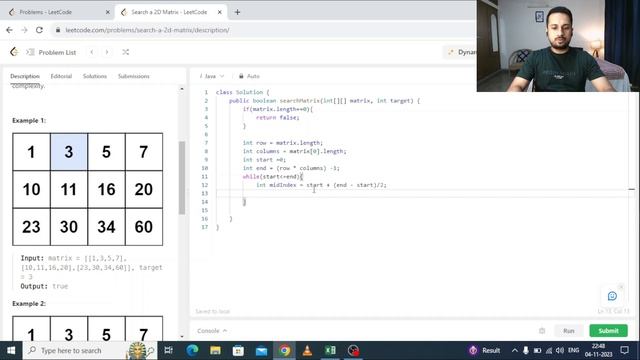Click the address bar URL
The image size is (640, 360).
click(x=147, y=30)
